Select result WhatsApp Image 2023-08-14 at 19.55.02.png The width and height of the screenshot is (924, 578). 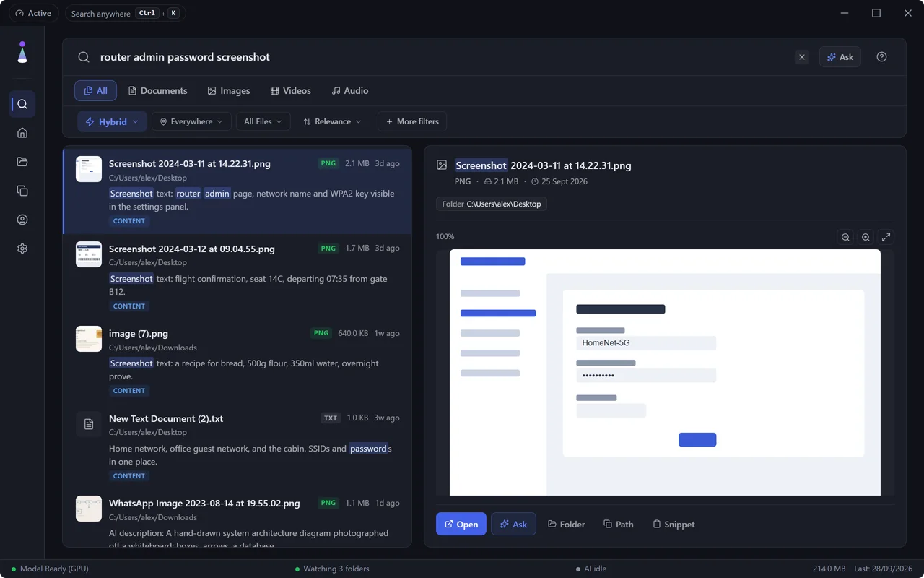coord(237,518)
